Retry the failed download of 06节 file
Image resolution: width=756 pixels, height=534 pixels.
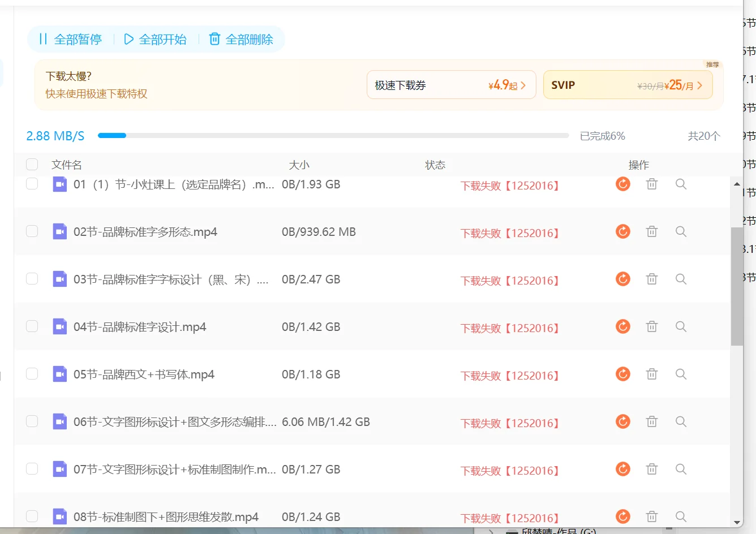[x=622, y=421]
